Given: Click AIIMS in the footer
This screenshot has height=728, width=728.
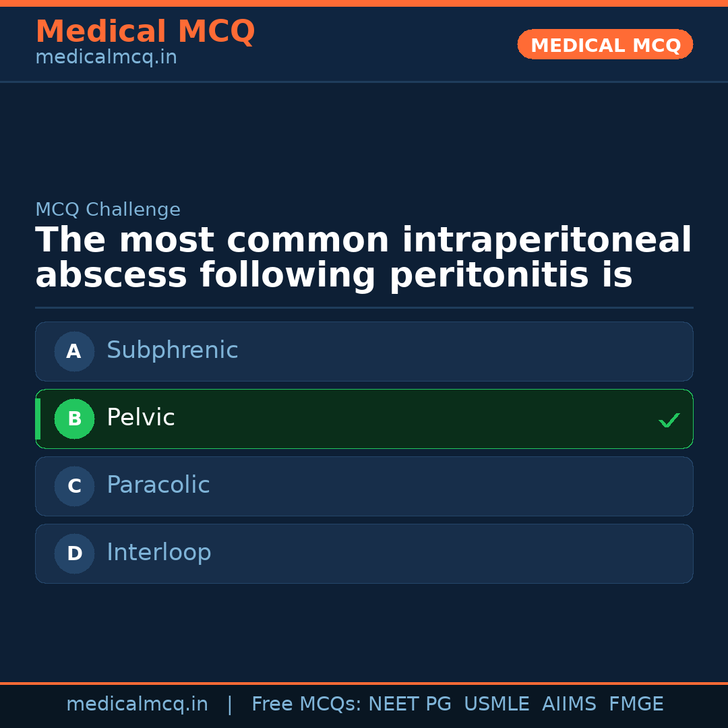Looking at the screenshot, I should [x=569, y=704].
